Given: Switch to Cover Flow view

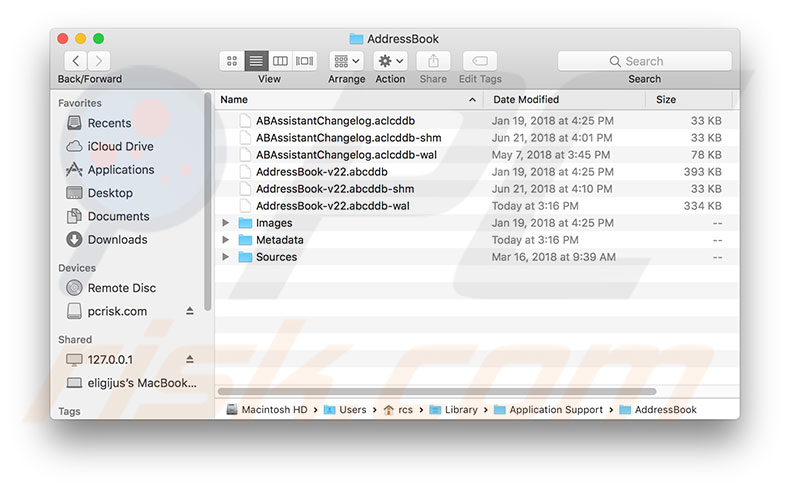Looking at the screenshot, I should tap(304, 61).
